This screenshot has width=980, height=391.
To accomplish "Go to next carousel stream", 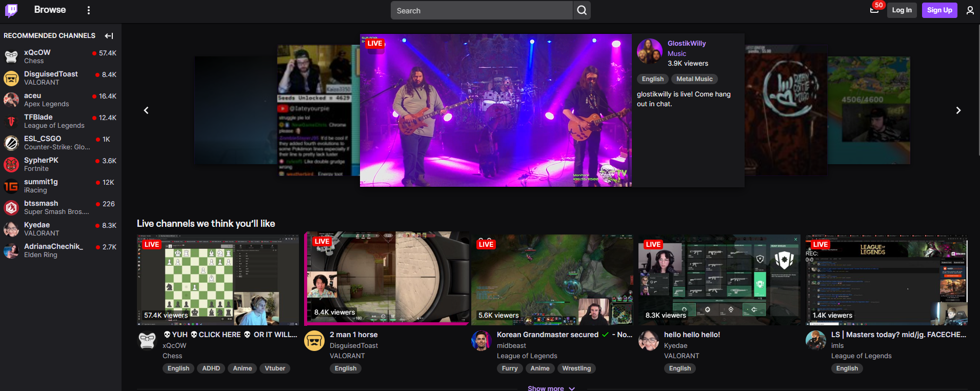I will [x=958, y=110].
